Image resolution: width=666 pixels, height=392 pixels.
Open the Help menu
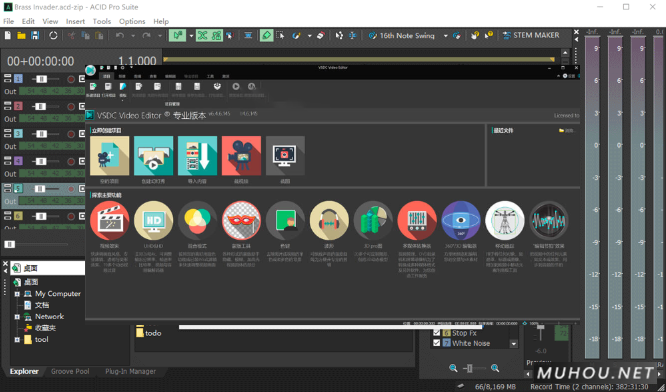(161, 21)
